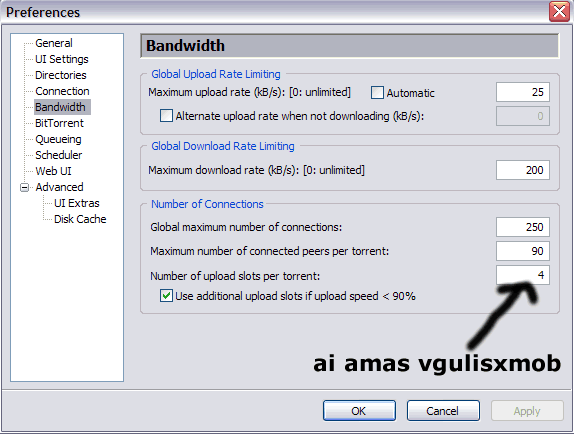Open the Connection preferences page

tap(62, 91)
